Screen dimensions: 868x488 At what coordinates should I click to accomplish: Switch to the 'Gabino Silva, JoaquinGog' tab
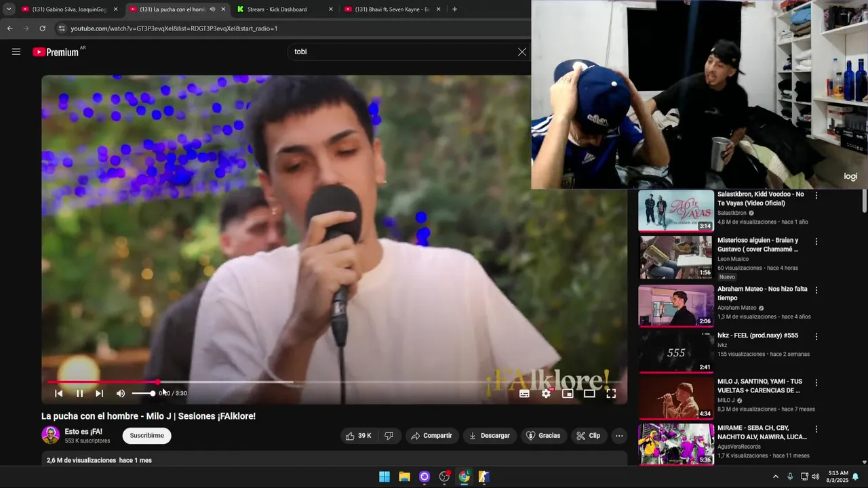coord(69,9)
